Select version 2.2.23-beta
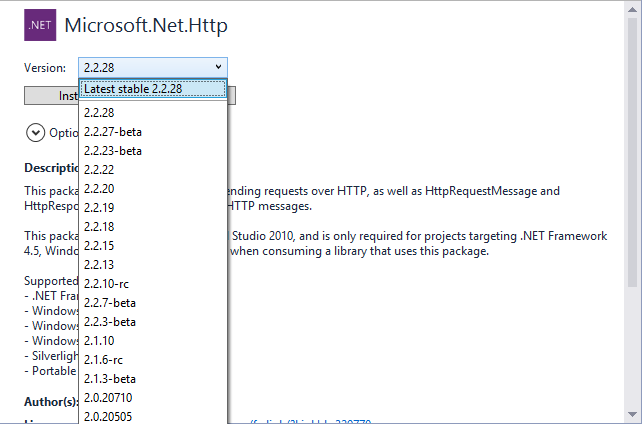The image size is (642, 424). tap(112, 151)
